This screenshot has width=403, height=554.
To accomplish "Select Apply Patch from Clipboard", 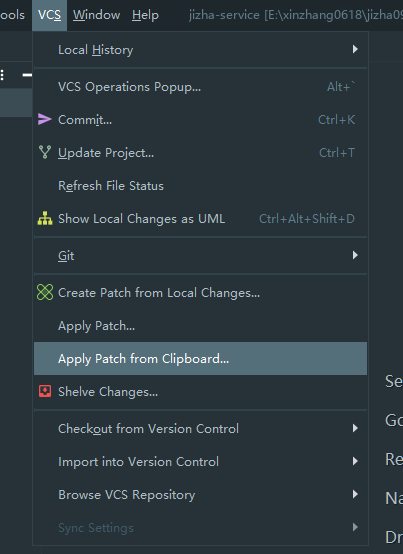I will pyautogui.click(x=200, y=358).
